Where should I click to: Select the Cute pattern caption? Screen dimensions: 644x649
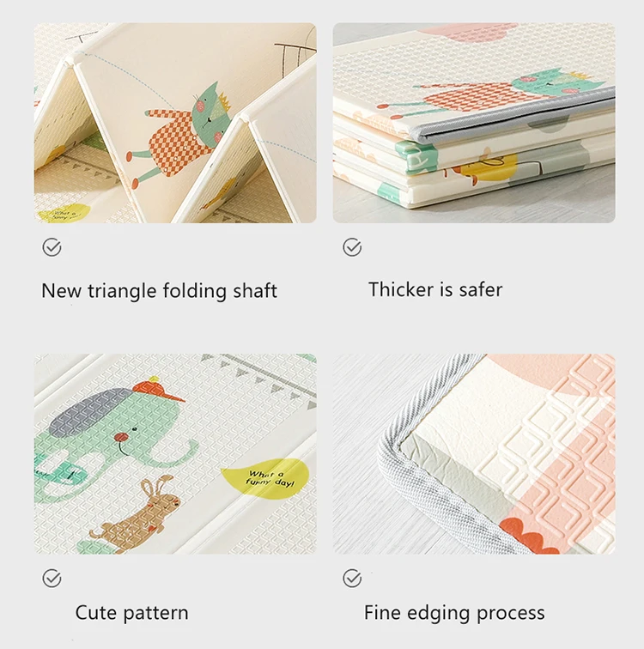point(131,613)
